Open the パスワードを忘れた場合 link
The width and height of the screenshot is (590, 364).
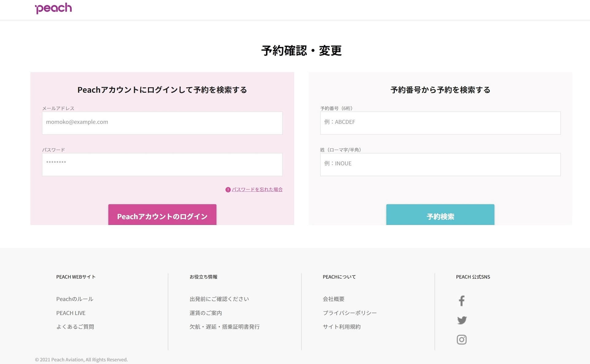pos(257,189)
